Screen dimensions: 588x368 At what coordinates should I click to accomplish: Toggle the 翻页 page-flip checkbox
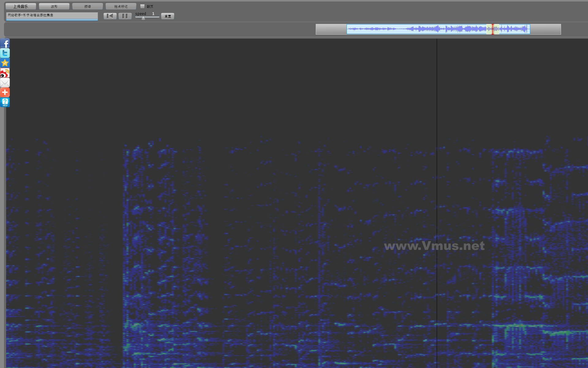click(x=142, y=6)
